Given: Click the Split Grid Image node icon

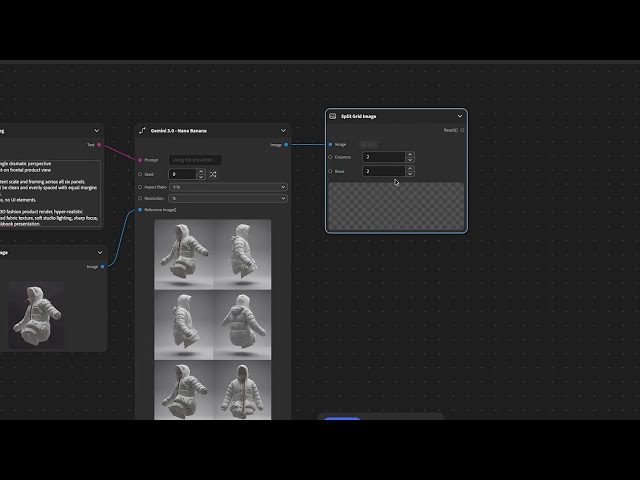Looking at the screenshot, I should point(333,116).
